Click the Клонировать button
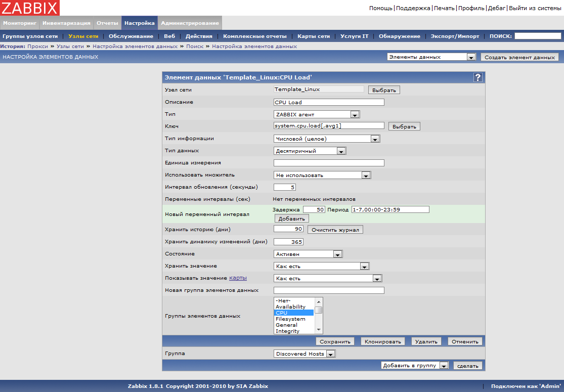This screenshot has width=564, height=392. 383,341
